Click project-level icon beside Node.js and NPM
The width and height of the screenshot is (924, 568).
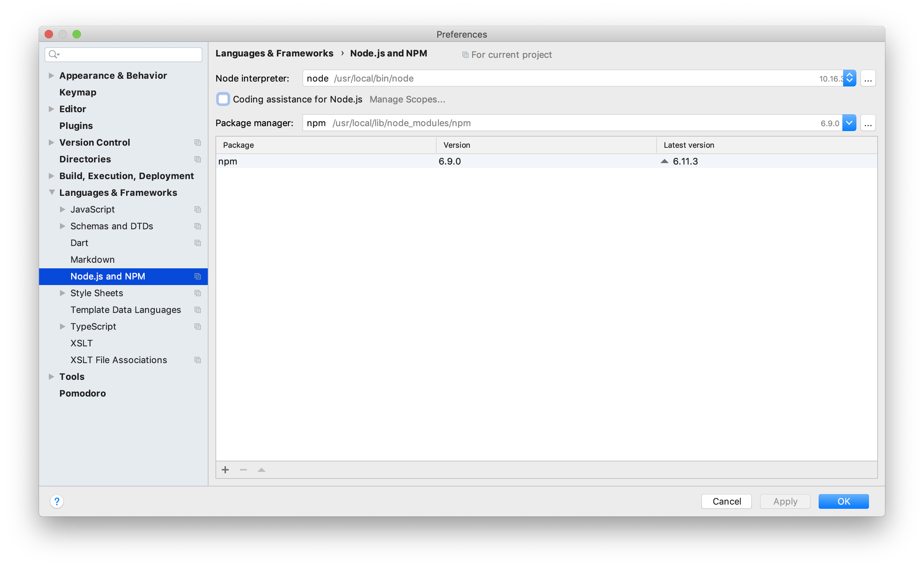coord(197,276)
